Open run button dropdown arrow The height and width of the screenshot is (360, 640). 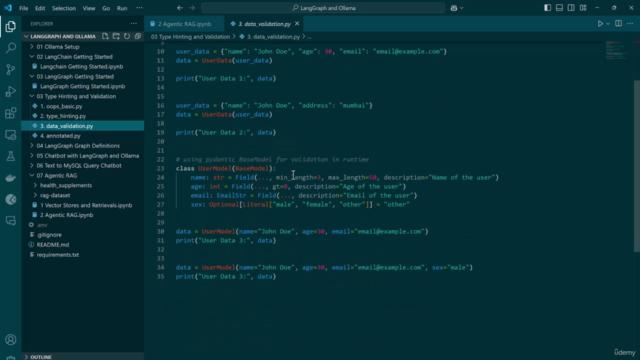pos(608,24)
